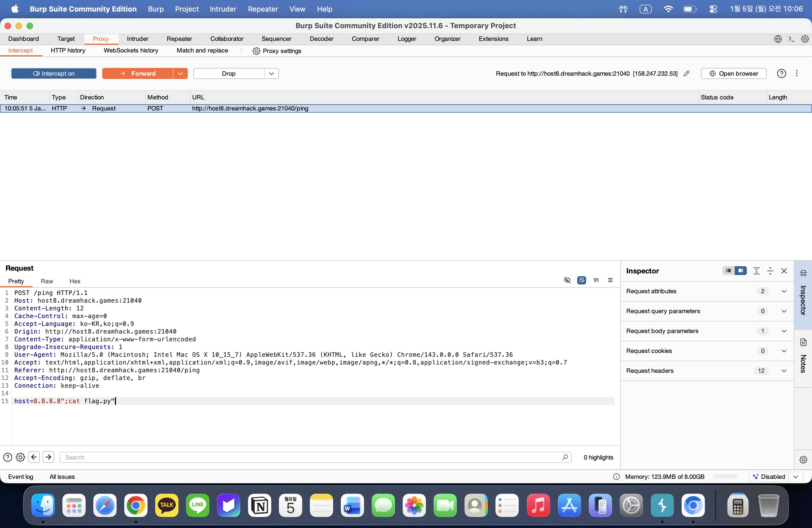Open the Notes side panel icon
The image size is (812, 528).
point(803,342)
